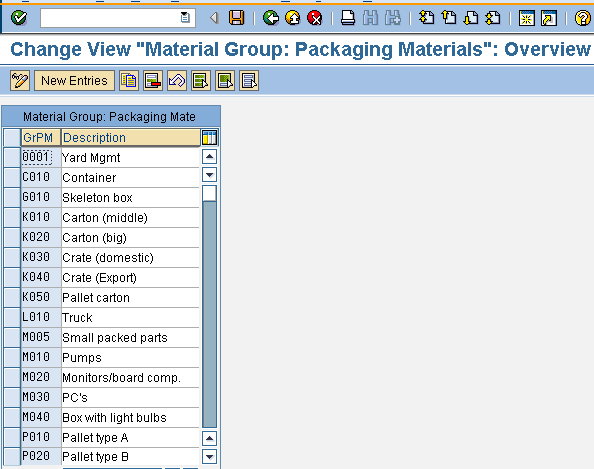Open print via the printer icon
This screenshot has height=469, width=594.
[348, 18]
